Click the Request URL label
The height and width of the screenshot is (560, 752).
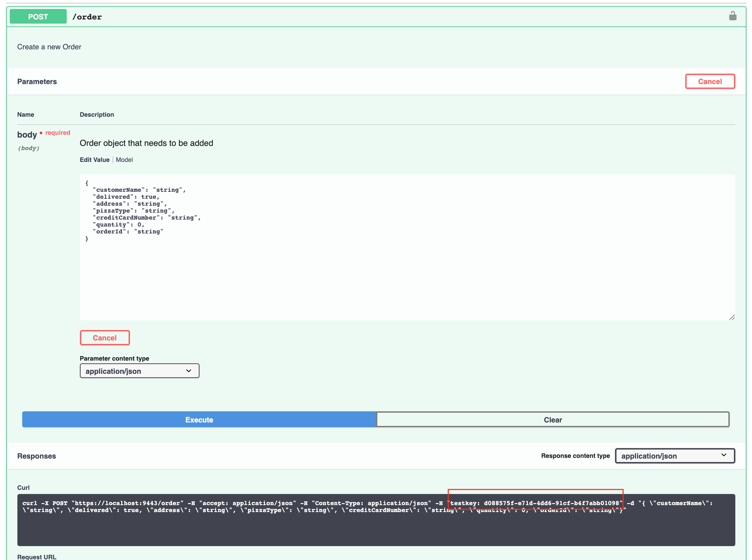[37, 557]
